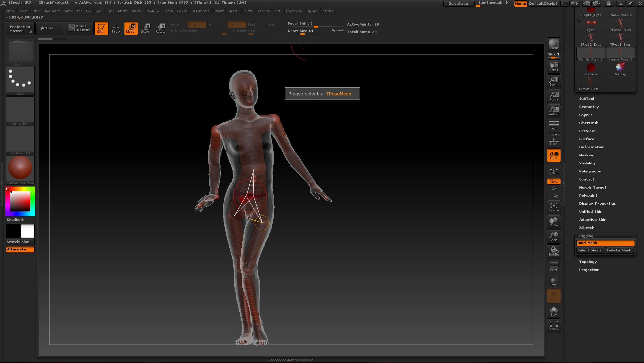Expand the SubTool palette section
This screenshot has height=363, width=644.
[587, 99]
